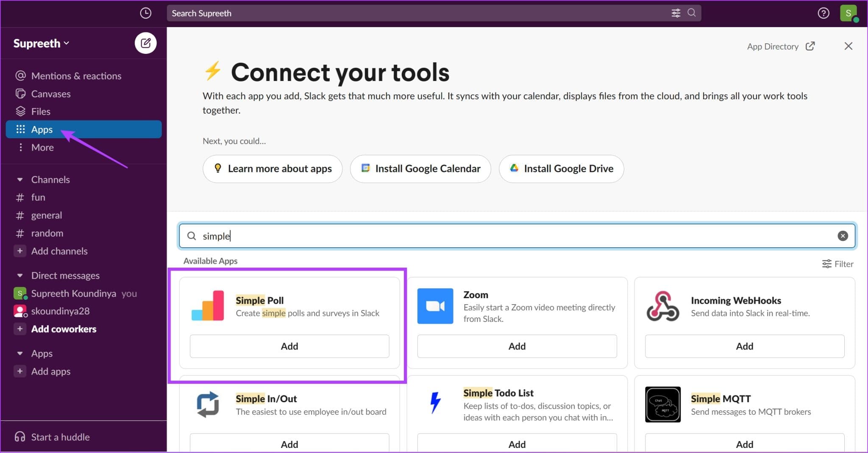Screen dimensions: 868x453
Task: Open the user avatar in top right
Action: (x=848, y=13)
